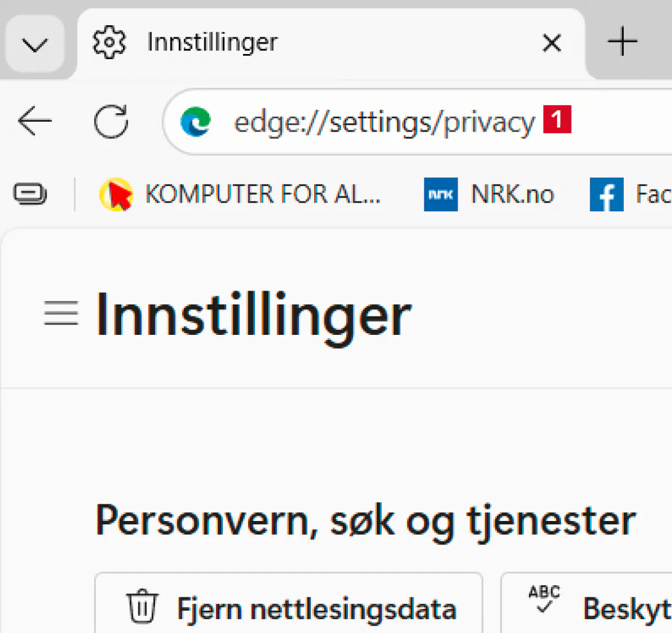
Task: Click the trash can icon
Action: [142, 607]
